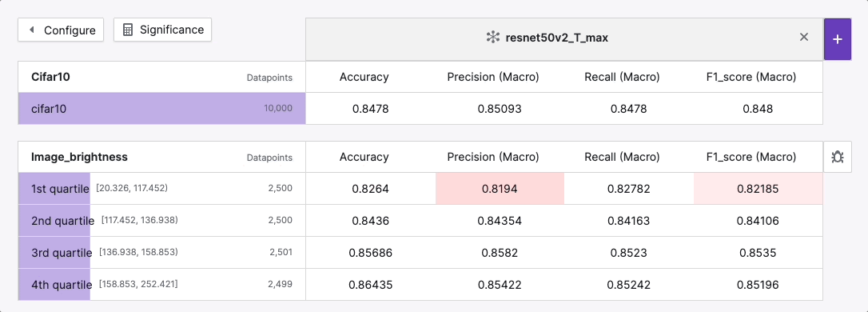Select the resnet50v2_T_max model header

564,39
